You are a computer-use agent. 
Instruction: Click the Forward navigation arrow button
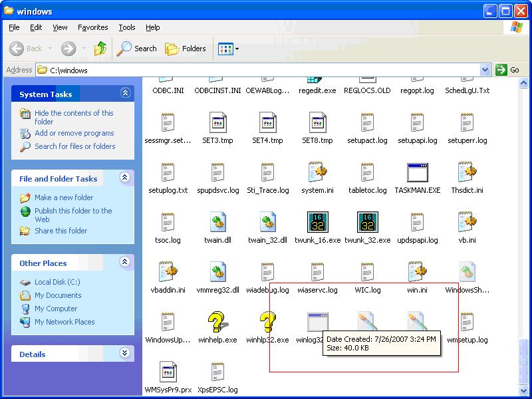click(x=68, y=49)
